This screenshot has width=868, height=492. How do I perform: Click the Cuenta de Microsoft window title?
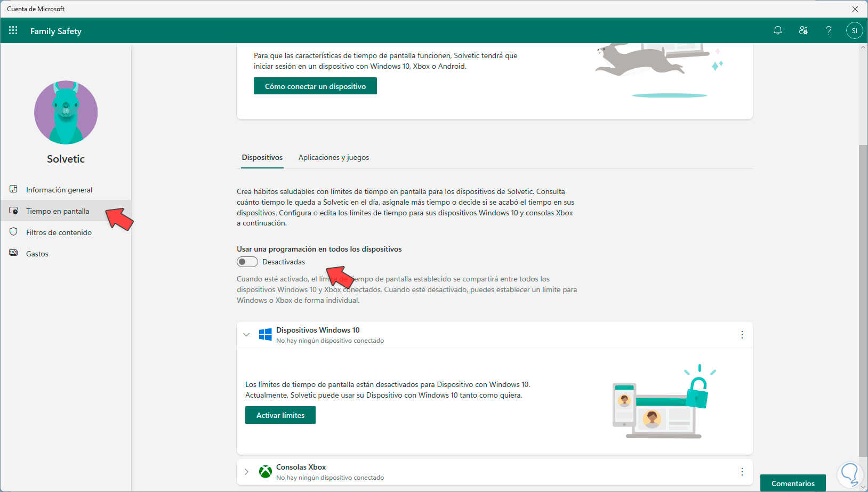click(36, 9)
